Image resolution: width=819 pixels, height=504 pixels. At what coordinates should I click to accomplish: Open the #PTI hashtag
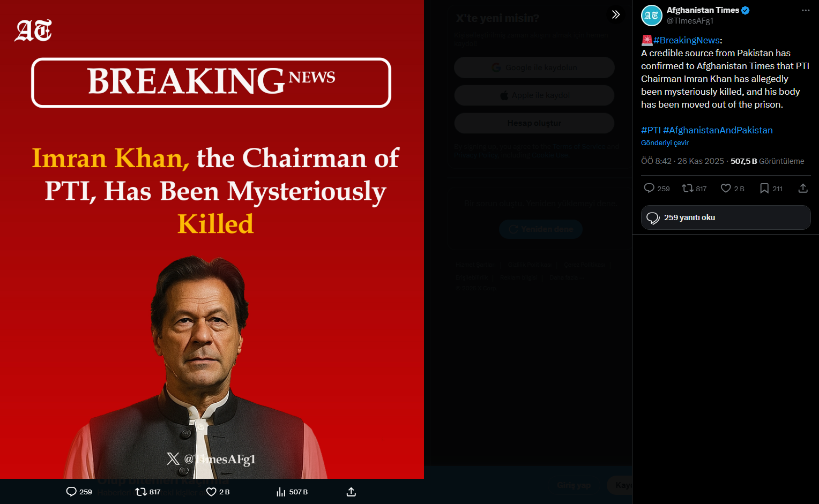pos(651,130)
